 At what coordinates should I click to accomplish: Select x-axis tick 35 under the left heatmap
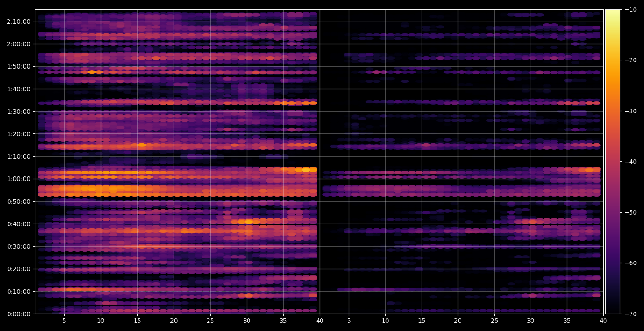[x=283, y=321]
